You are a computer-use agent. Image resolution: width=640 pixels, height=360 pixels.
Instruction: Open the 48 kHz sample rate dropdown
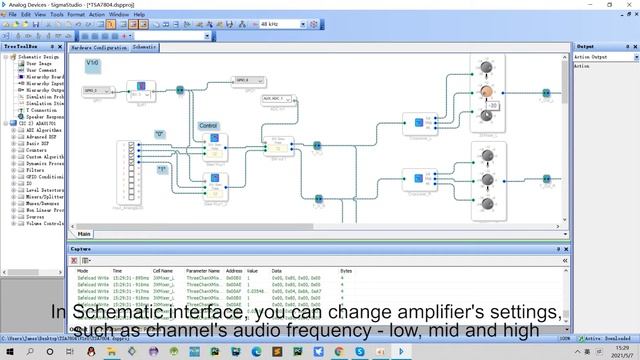[303, 24]
